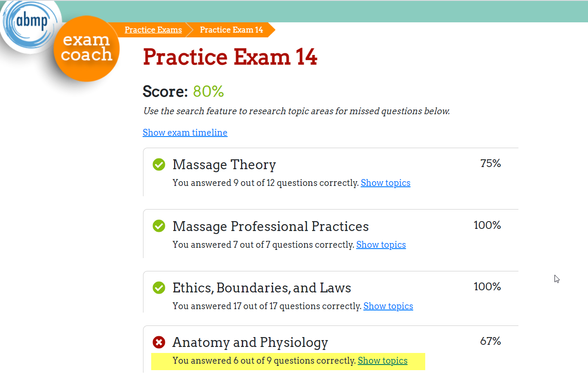
Task: Expand Show topics for Anatomy and Physiology
Action: (x=383, y=361)
